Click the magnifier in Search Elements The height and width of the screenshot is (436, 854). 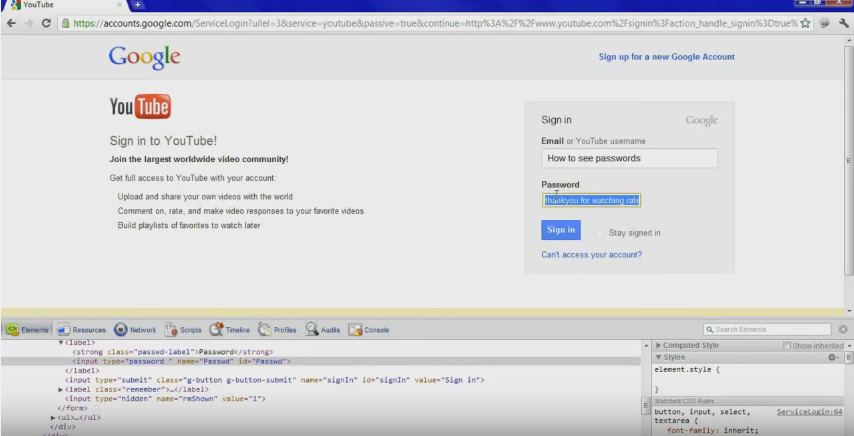(x=710, y=329)
